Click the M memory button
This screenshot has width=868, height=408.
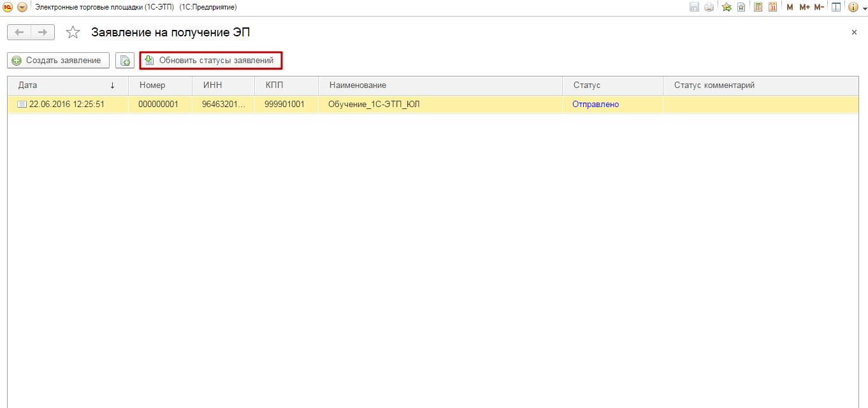[790, 7]
